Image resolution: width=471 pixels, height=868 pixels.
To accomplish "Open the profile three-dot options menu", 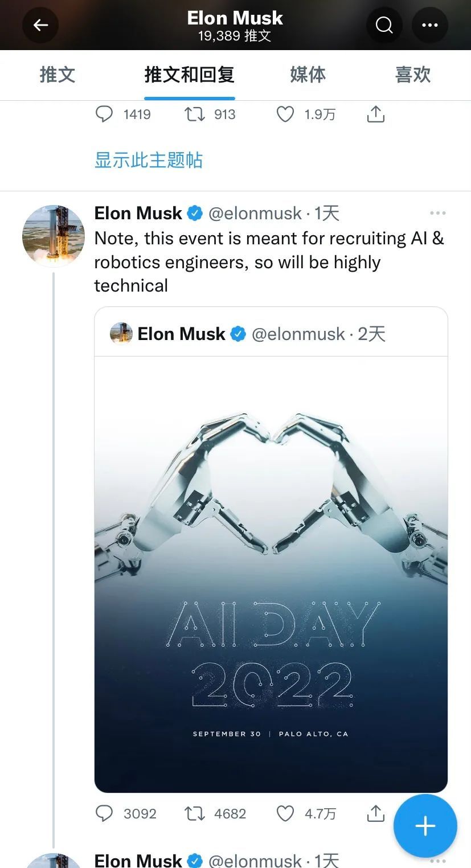I will (x=429, y=25).
